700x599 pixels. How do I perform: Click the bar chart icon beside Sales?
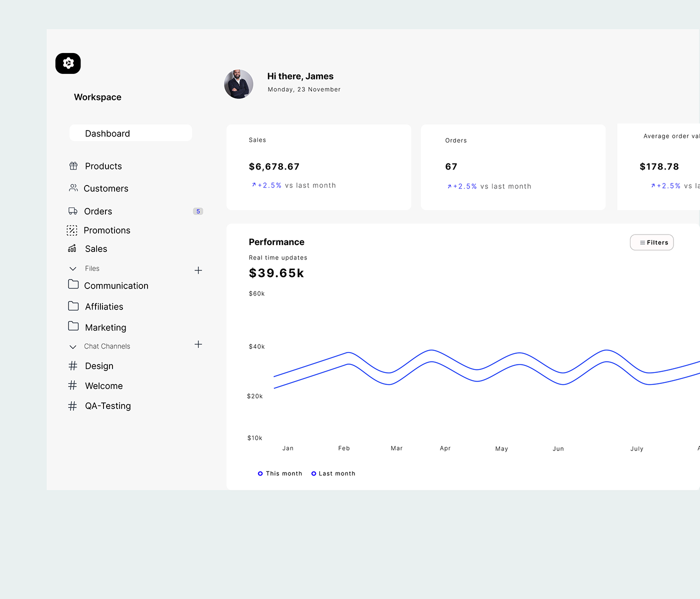(x=72, y=248)
